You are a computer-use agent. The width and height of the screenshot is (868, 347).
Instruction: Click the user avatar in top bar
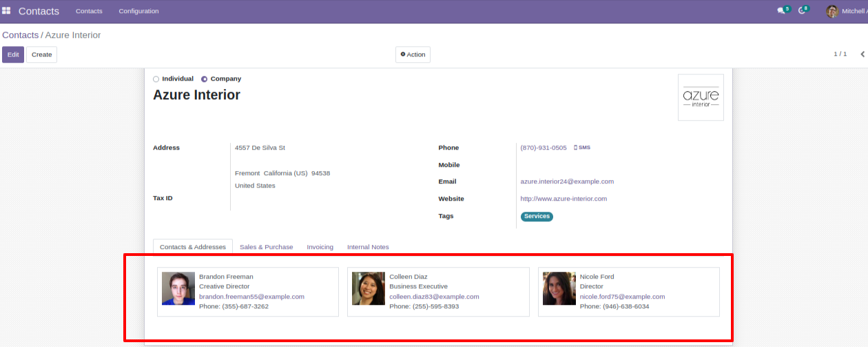(832, 11)
